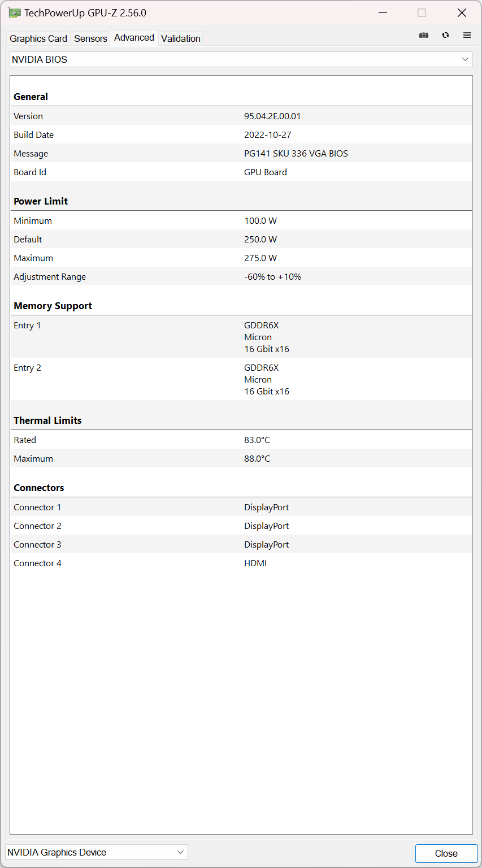Select the Connector 3 row label
This screenshot has width=482, height=868.
[x=37, y=545]
